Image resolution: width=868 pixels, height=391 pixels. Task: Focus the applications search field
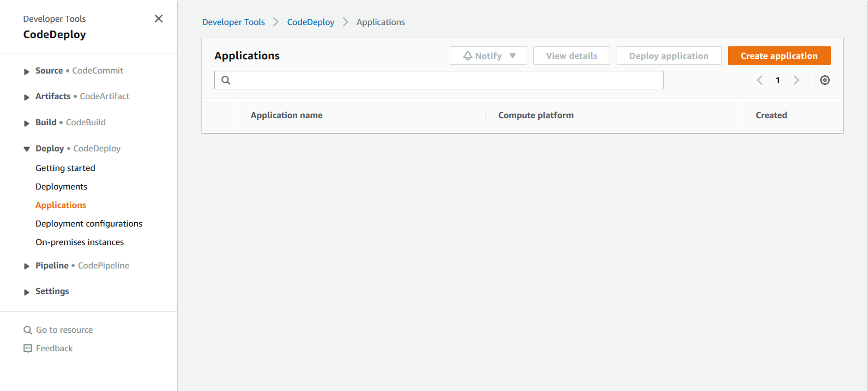[439, 80]
